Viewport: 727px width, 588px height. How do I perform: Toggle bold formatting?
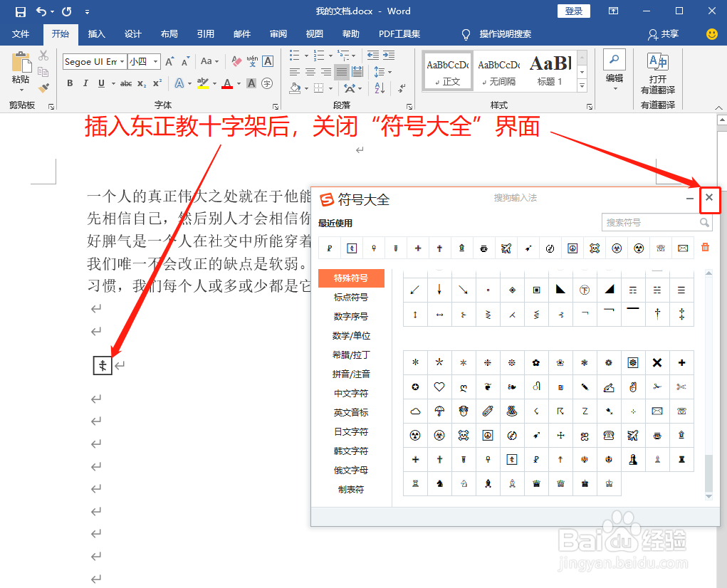pyautogui.click(x=70, y=83)
